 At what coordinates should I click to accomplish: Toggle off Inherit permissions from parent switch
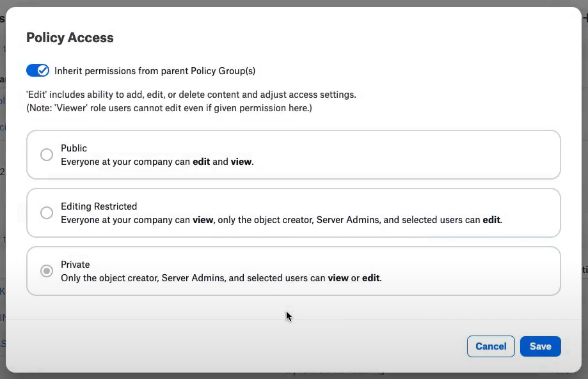[38, 70]
